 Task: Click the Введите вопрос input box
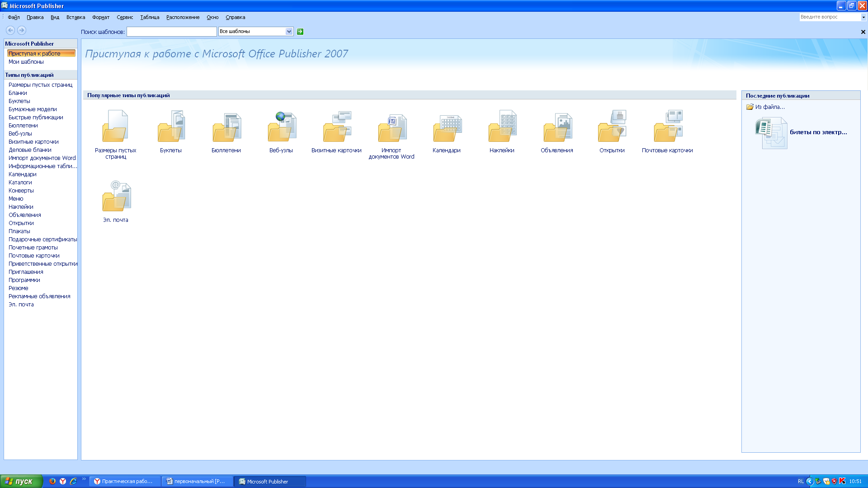pos(830,17)
